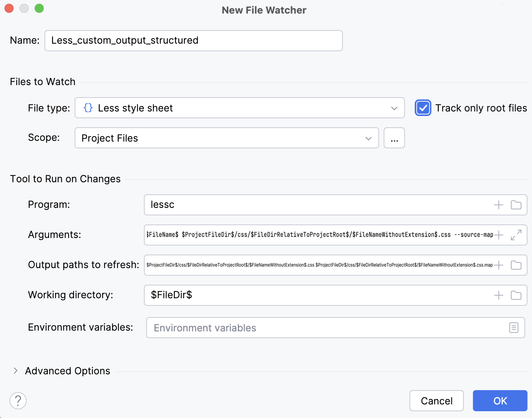Browse for the lessc program executable

[x=516, y=204]
